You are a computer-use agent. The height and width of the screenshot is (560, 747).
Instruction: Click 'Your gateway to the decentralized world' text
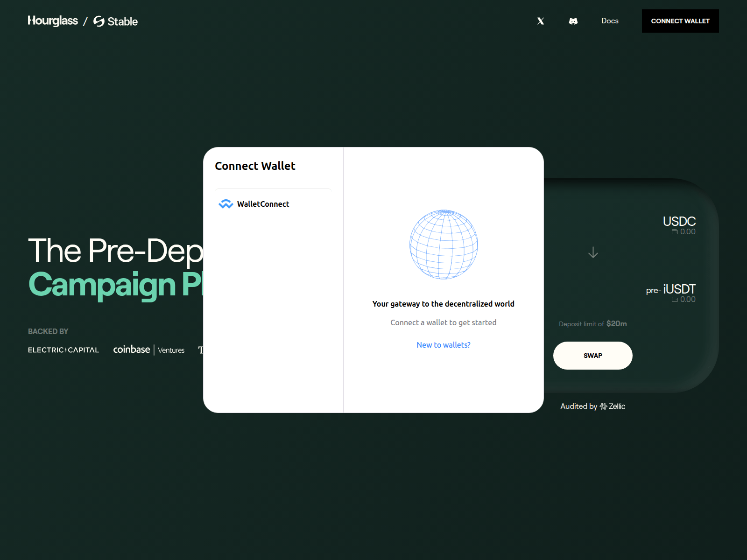(444, 304)
